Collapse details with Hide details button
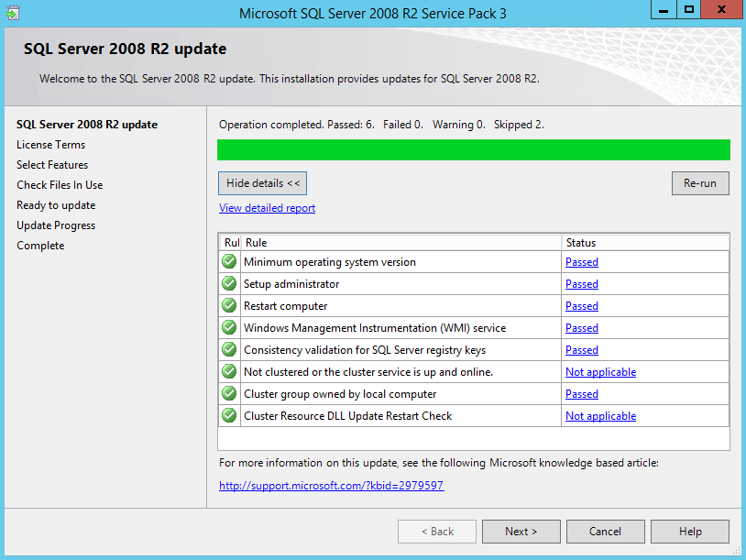 pos(262,182)
